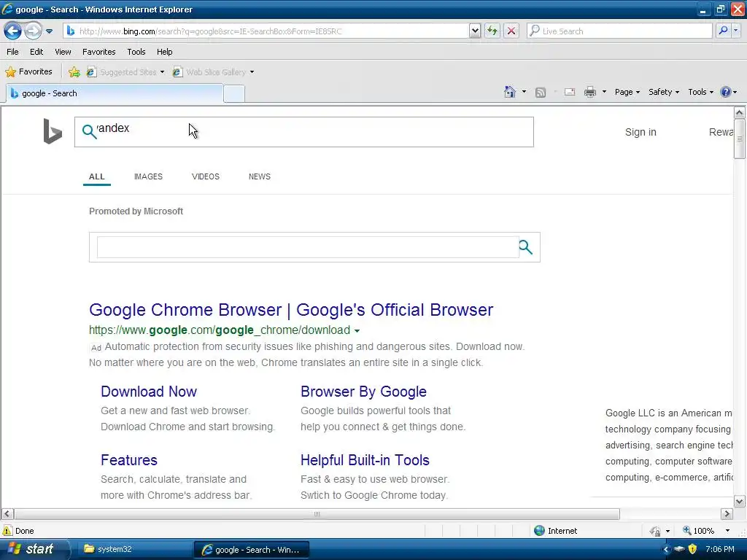Viewport: 747px width, 560px height.
Task: Open the 100% zoom level control
Action: tap(705, 531)
